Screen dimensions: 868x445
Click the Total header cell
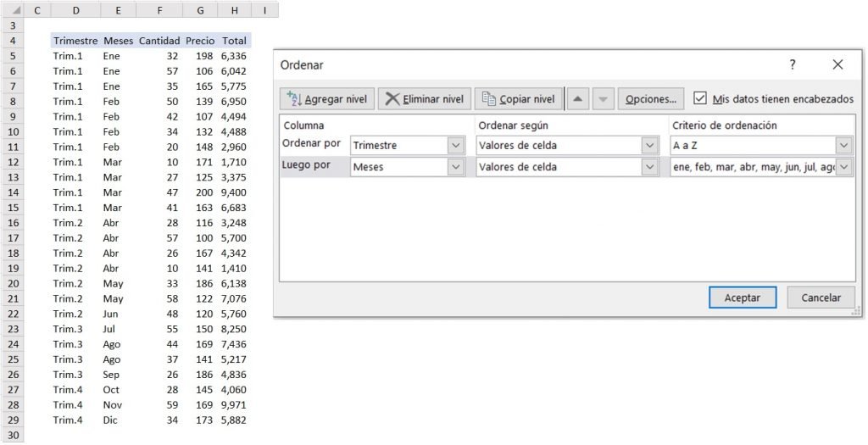point(234,41)
